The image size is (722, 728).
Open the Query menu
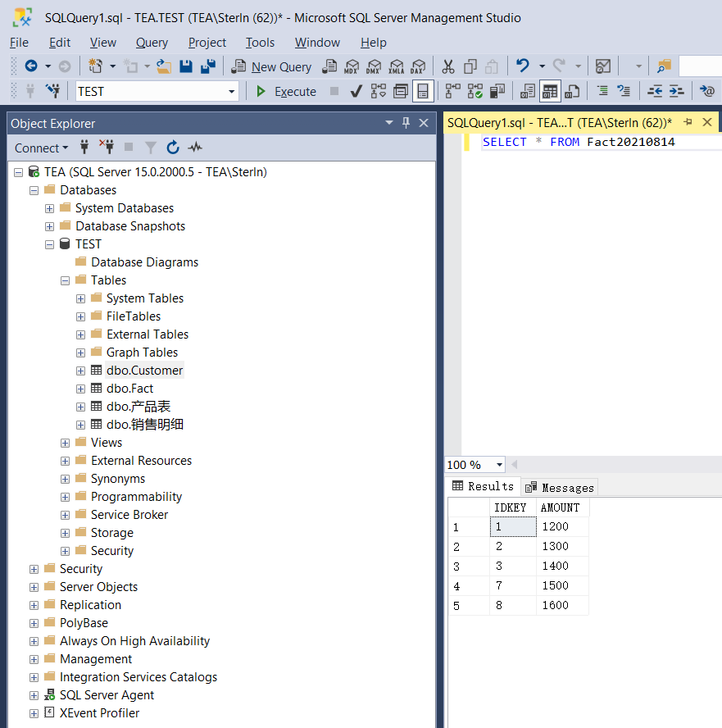coord(152,43)
